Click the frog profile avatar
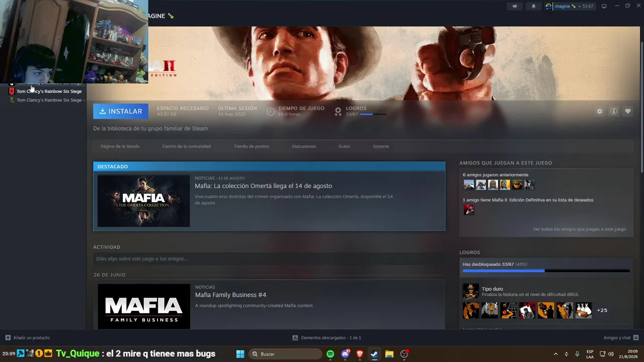The height and width of the screenshot is (362, 644). pyautogui.click(x=549, y=7)
